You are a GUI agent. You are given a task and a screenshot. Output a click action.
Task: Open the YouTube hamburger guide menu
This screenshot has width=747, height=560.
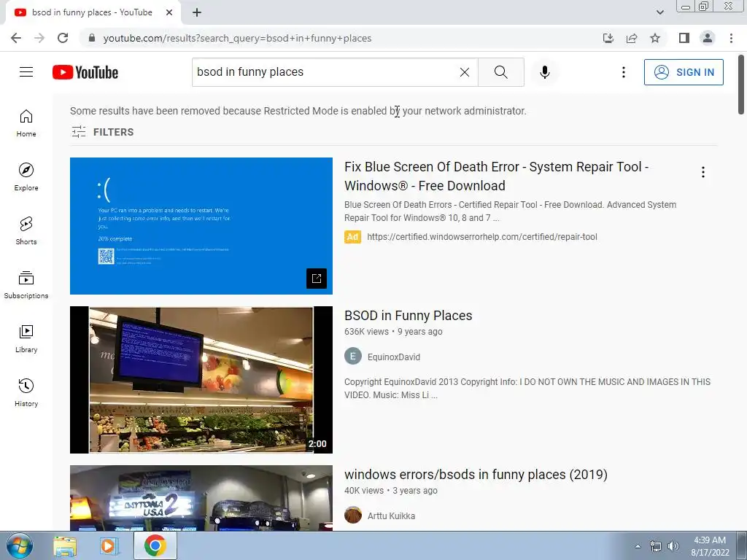point(26,72)
